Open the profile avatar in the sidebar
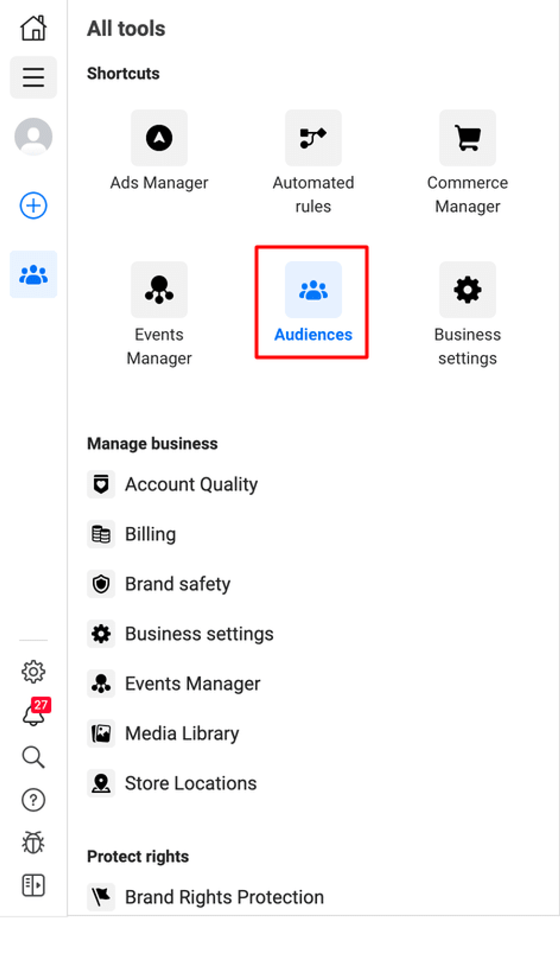This screenshot has height=968, width=560. coord(33,137)
